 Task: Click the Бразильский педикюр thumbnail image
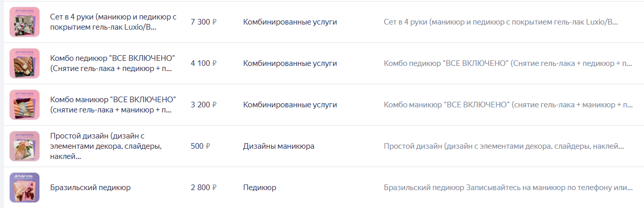point(25,188)
